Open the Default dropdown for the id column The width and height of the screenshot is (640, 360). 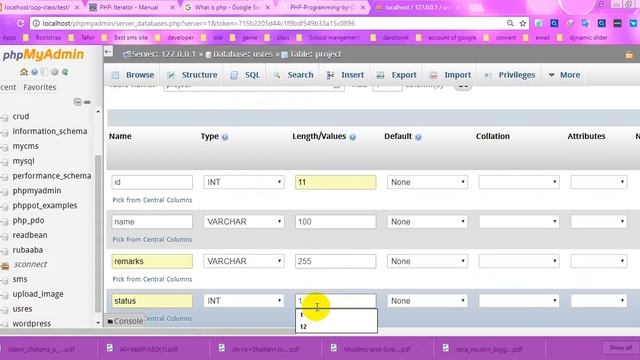427,182
